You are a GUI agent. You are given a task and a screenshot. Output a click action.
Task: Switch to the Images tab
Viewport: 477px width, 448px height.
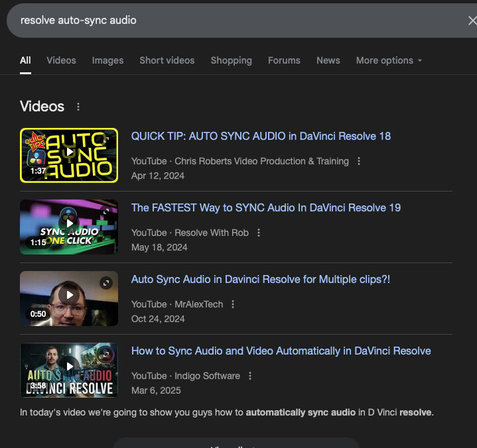tap(107, 60)
